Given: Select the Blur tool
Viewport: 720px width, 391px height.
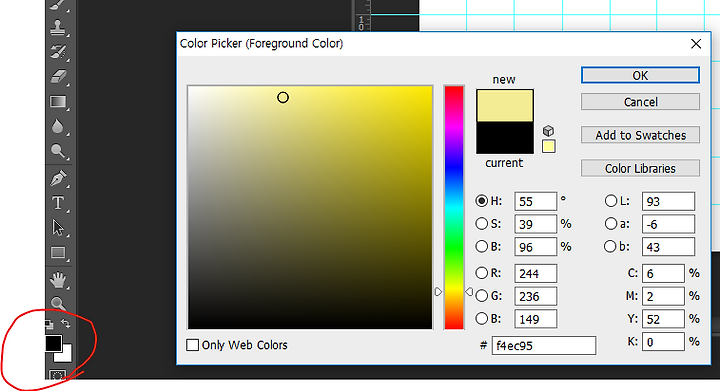Looking at the screenshot, I should (57, 126).
